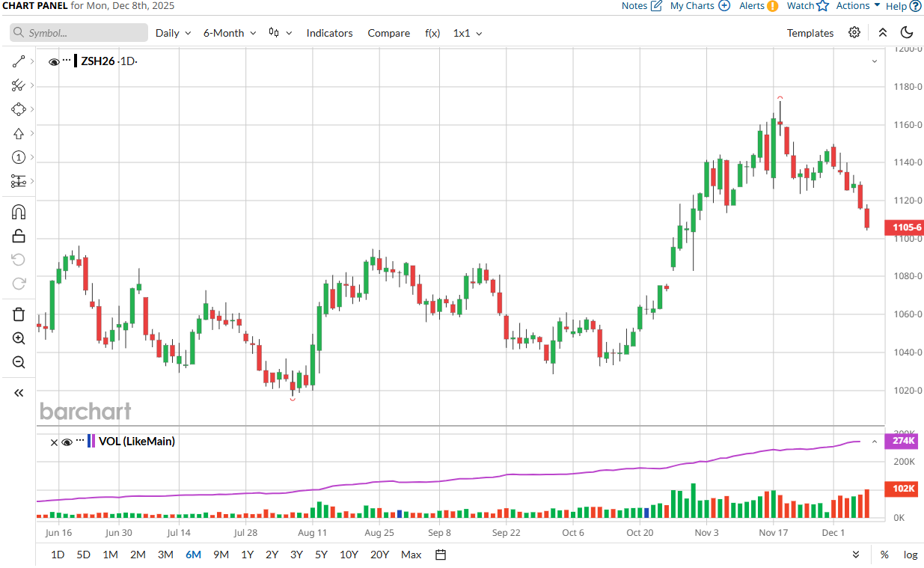Click the ZSH26 black color swatch
The image size is (924, 568).
76,61
